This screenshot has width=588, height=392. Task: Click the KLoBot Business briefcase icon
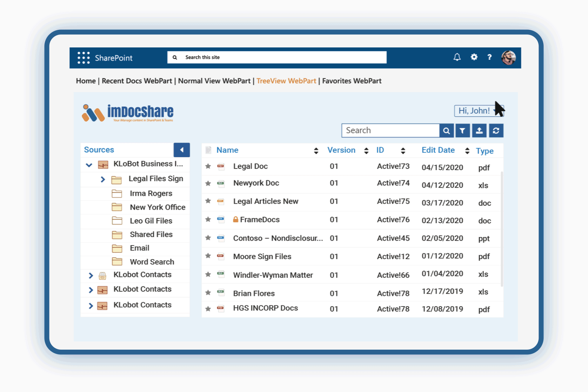coord(103,165)
